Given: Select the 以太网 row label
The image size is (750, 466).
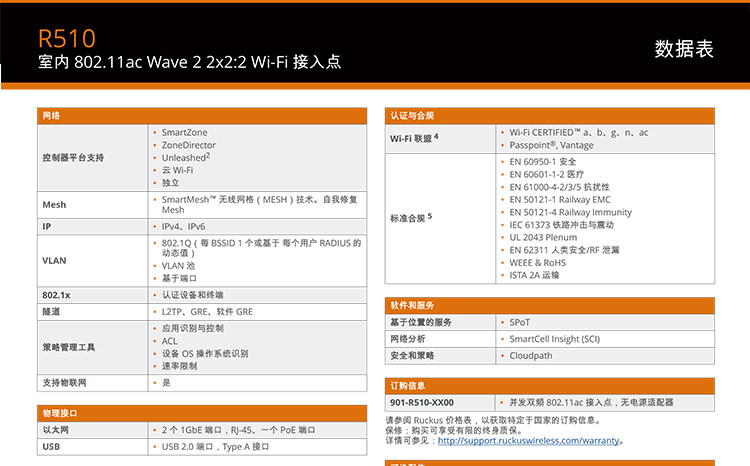Looking at the screenshot, I should click(55, 430).
